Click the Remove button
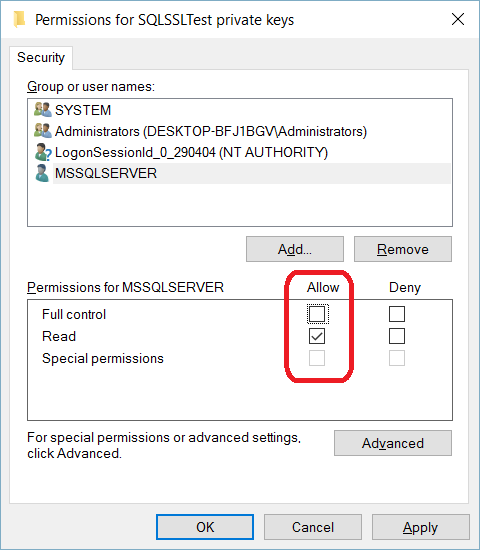This screenshot has width=480, height=550. (403, 249)
